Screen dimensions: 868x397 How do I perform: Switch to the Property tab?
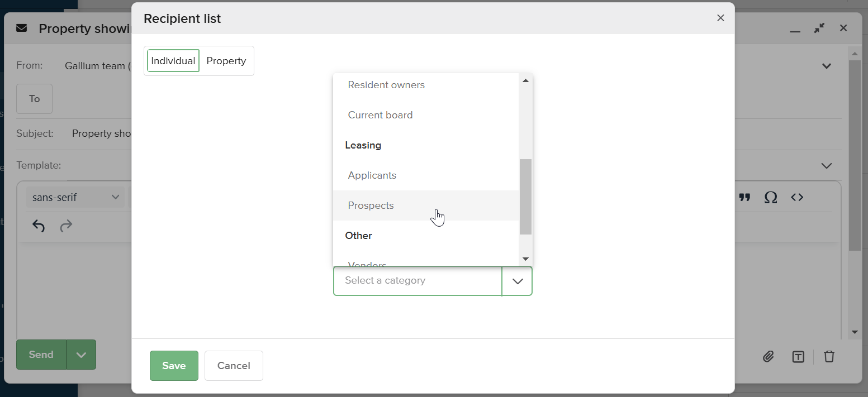tap(226, 61)
